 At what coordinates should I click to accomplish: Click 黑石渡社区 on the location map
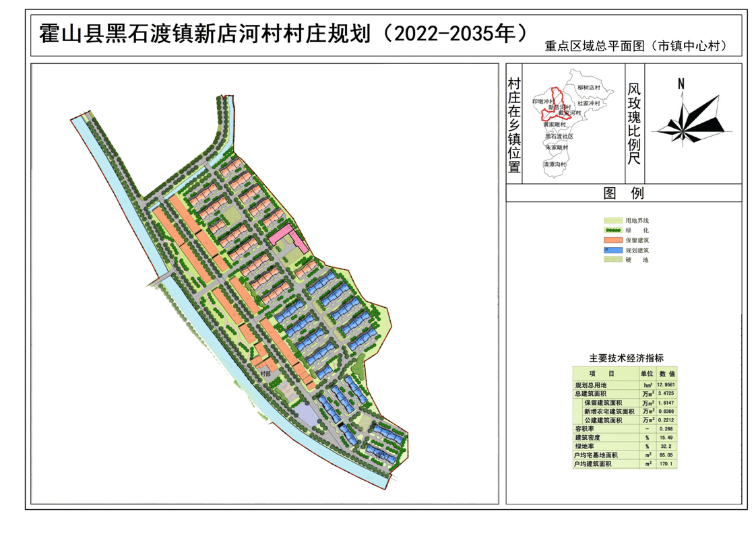[559, 136]
